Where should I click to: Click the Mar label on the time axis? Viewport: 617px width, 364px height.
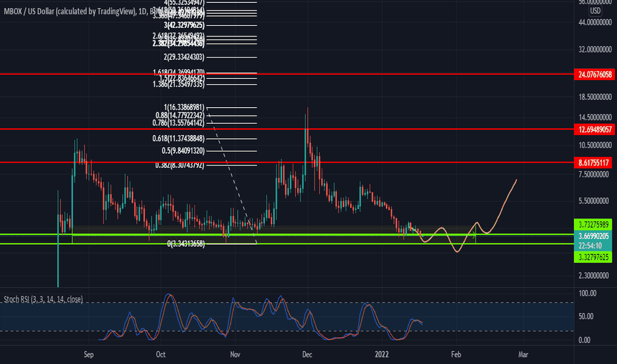[x=523, y=355]
